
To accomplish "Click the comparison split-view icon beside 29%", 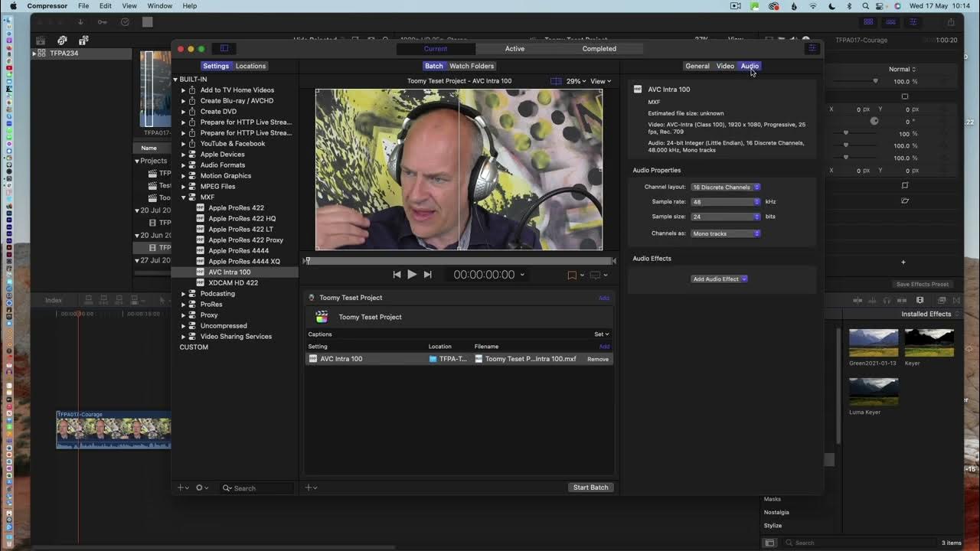I will (x=556, y=81).
